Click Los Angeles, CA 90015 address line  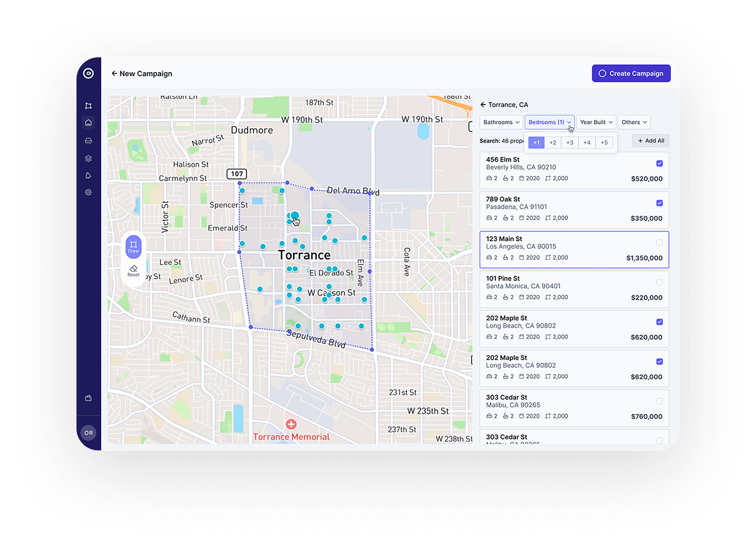[521, 247]
